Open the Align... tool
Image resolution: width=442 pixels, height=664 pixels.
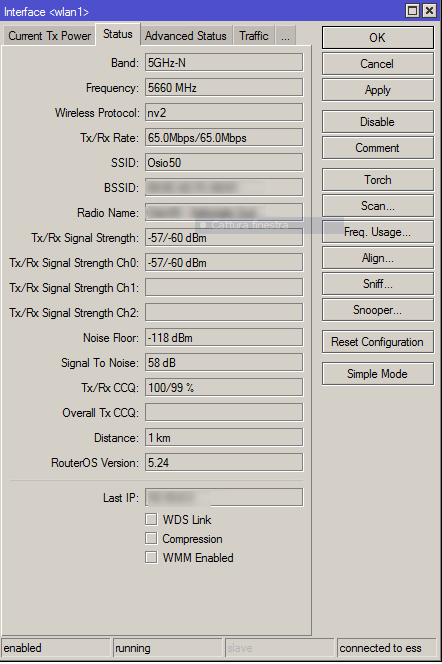click(378, 258)
